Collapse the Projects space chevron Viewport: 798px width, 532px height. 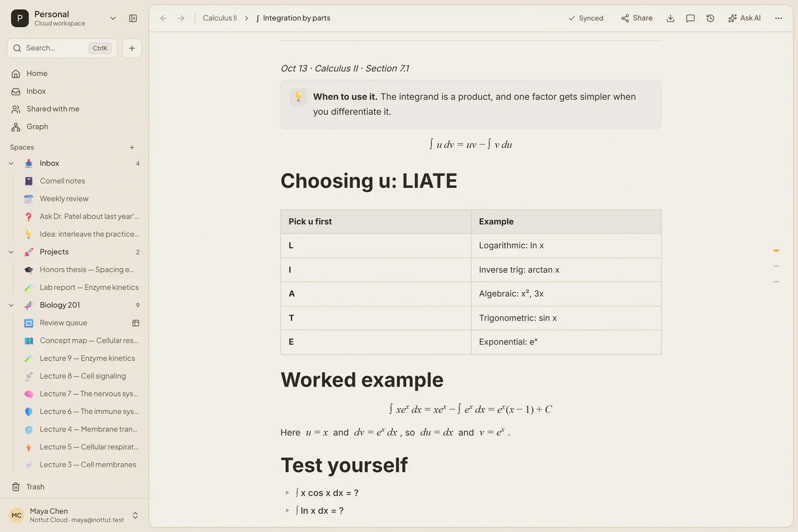point(11,252)
